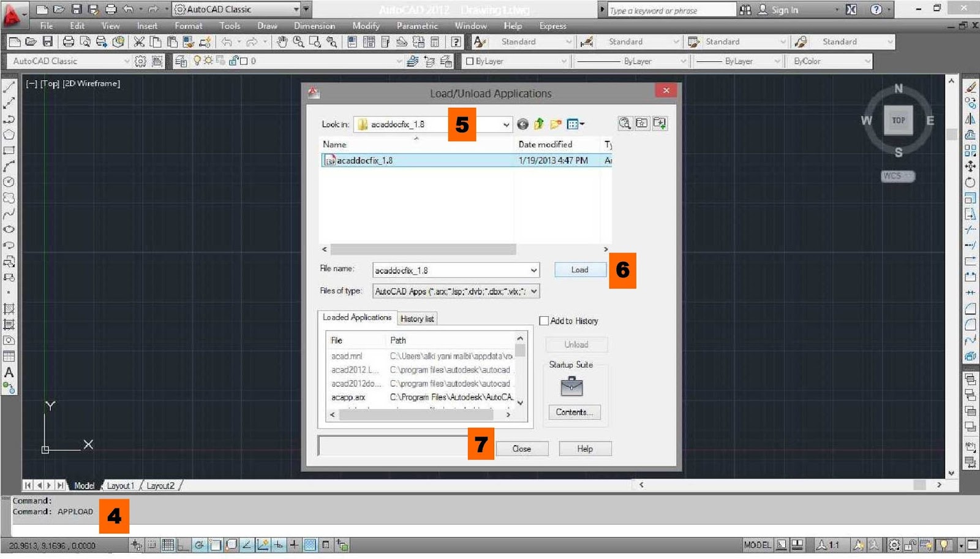Click the Zoom Window icon
This screenshot has height=559, width=980.
tap(315, 42)
